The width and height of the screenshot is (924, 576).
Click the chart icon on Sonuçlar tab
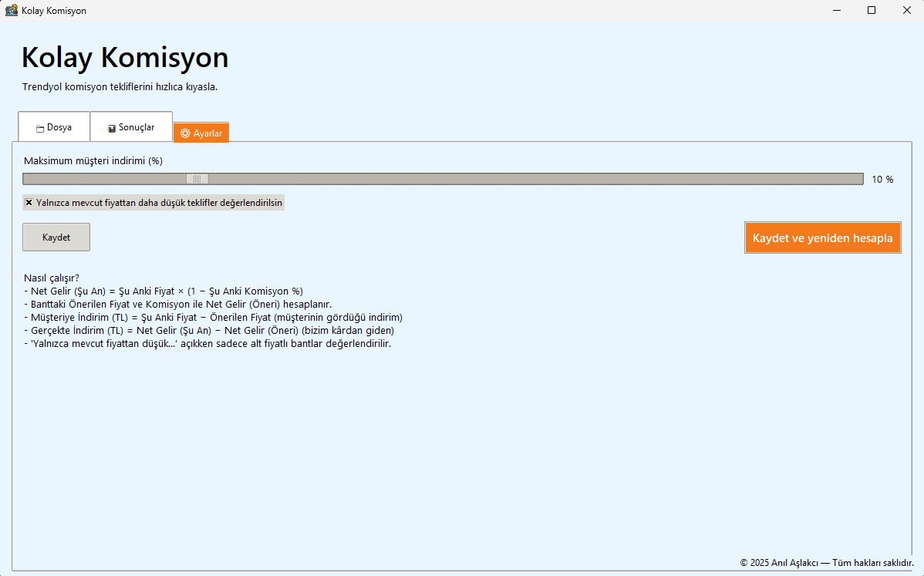point(111,129)
